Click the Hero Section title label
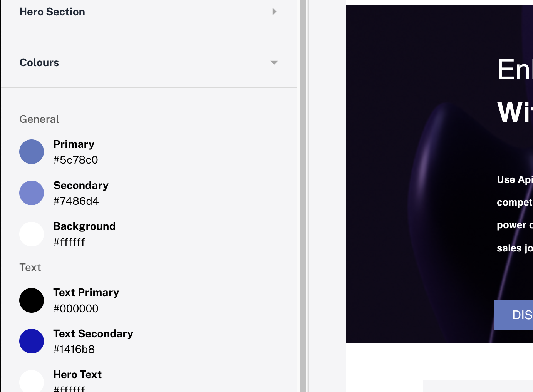Screen dimensions: 533x392 click(x=52, y=12)
